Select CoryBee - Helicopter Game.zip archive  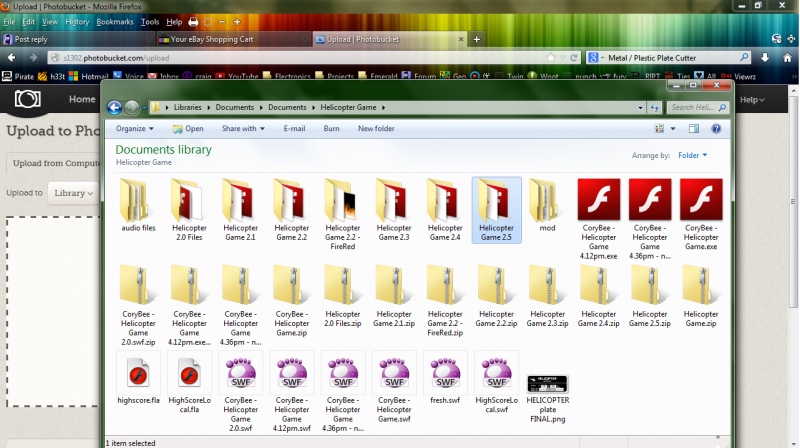(291, 301)
